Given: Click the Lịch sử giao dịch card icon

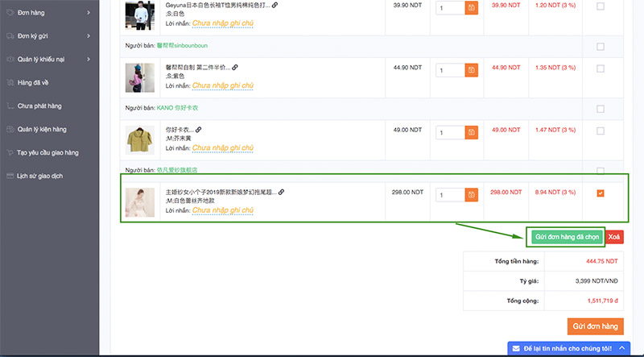Looking at the screenshot, I should (10, 176).
